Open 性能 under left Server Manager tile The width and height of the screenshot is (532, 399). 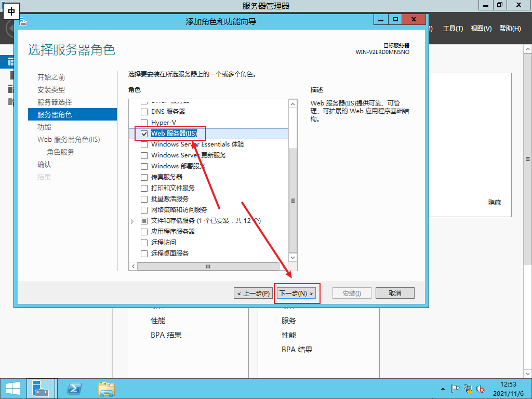[x=158, y=321]
